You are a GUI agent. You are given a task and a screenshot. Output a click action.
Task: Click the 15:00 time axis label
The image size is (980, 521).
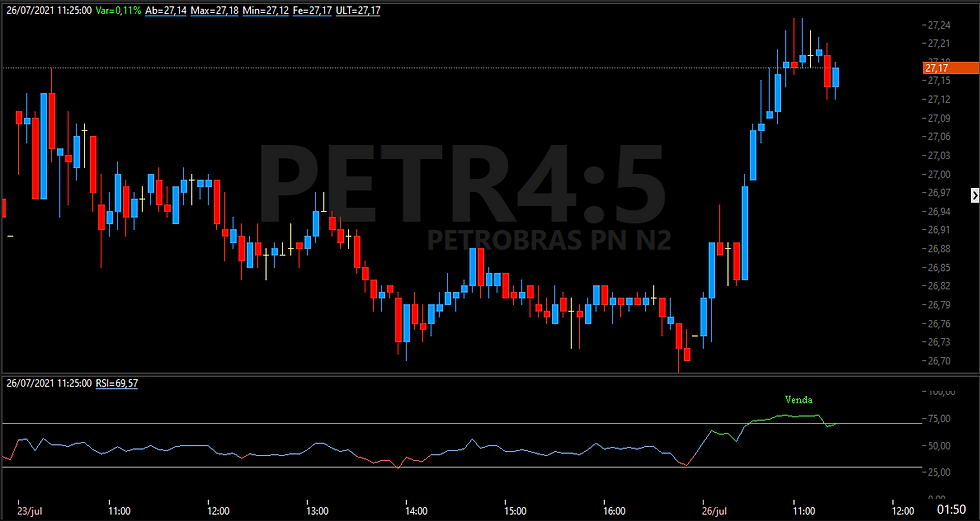click(516, 510)
